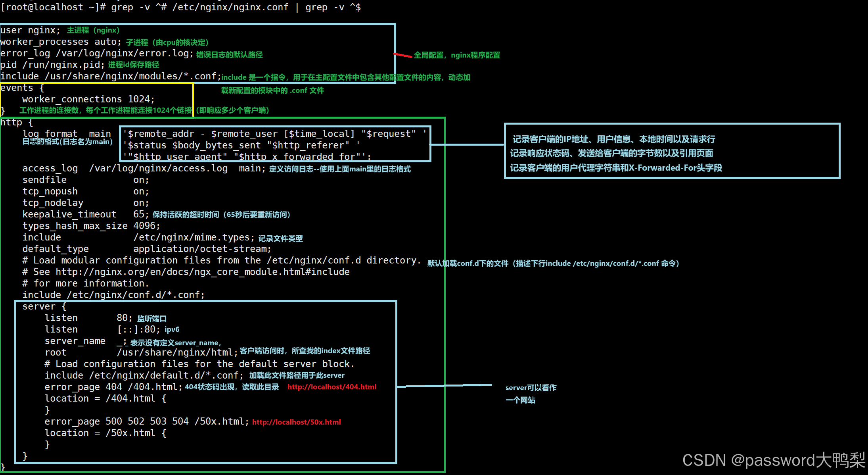Click the nginx.org ngx_core_module docs URL
Screen dimensions: 868x475
[x=203, y=272]
